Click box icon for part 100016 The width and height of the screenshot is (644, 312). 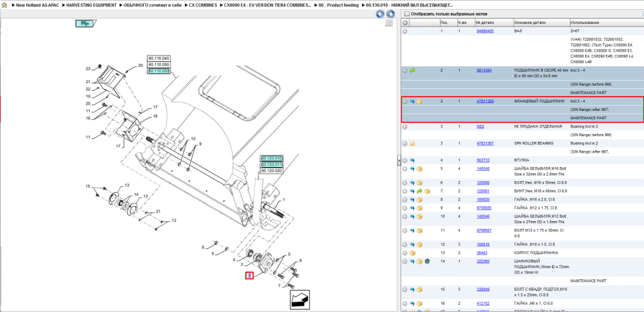[420, 244]
